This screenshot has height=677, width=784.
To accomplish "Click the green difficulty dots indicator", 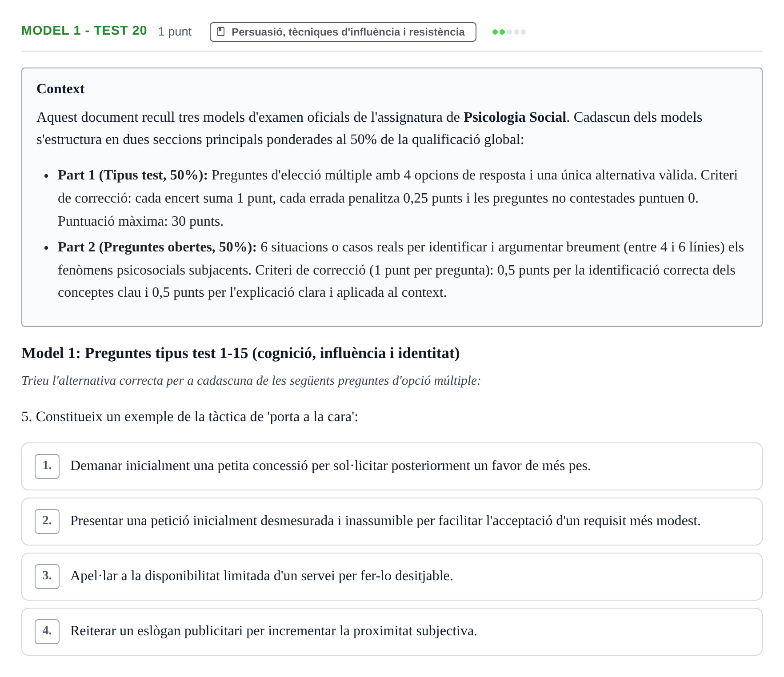I will click(509, 32).
